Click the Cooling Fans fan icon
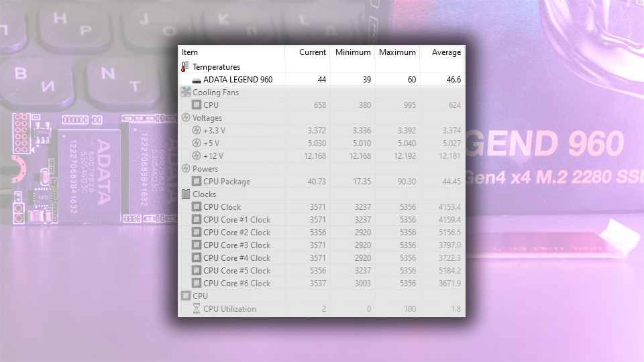Image resolution: width=644 pixels, height=362 pixels. pyautogui.click(x=186, y=92)
